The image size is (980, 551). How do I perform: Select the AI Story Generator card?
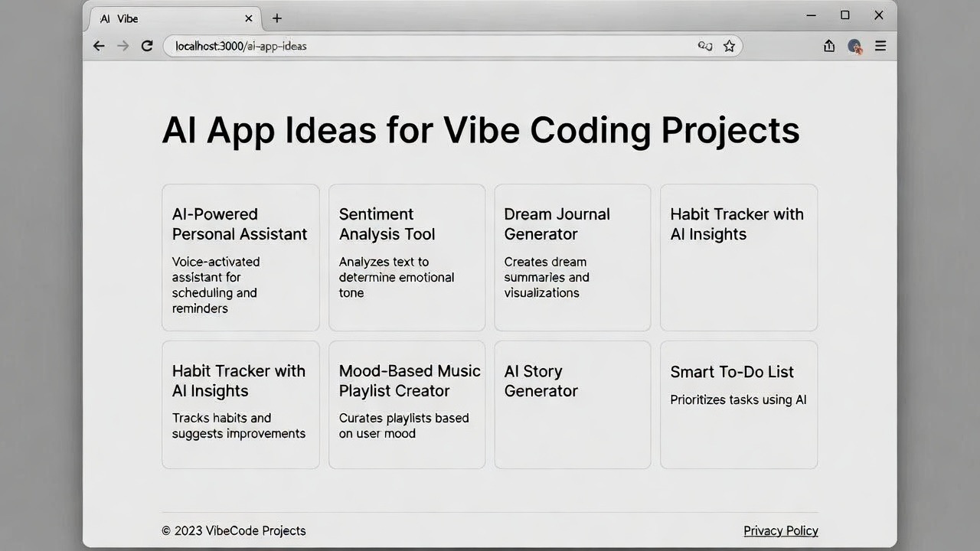point(573,404)
